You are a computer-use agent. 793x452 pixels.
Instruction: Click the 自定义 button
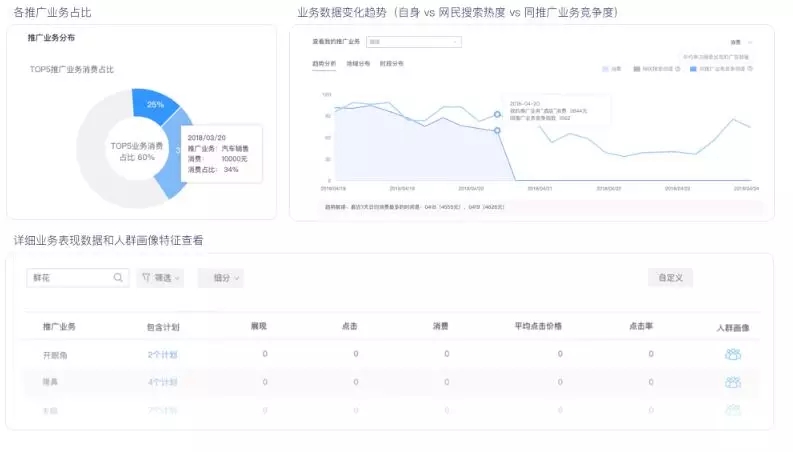(670, 278)
